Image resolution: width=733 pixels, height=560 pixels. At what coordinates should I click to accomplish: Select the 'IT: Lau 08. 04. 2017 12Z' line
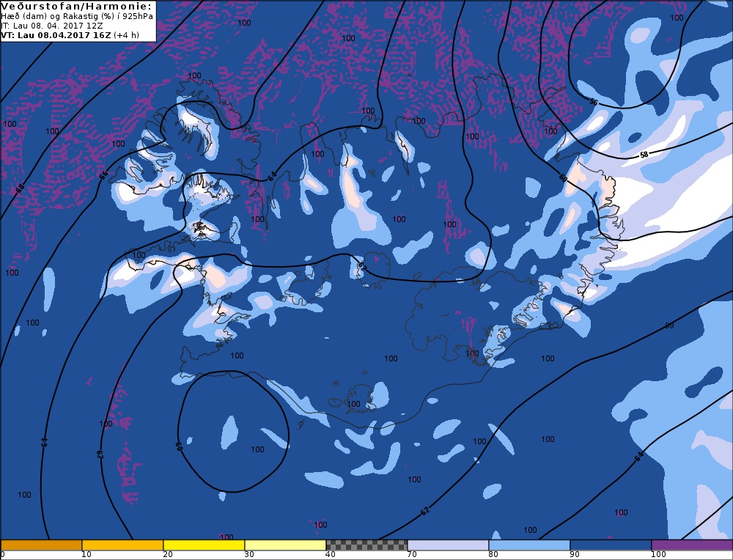click(x=52, y=26)
